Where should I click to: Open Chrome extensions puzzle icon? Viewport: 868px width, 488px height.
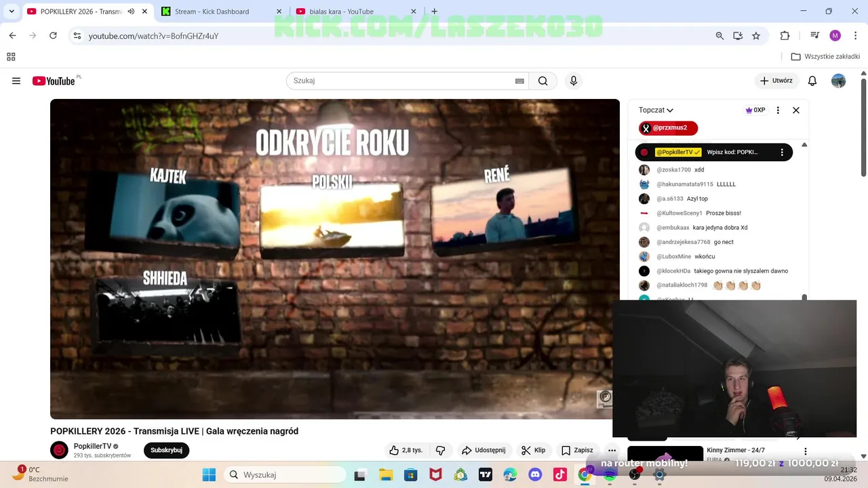(x=785, y=35)
